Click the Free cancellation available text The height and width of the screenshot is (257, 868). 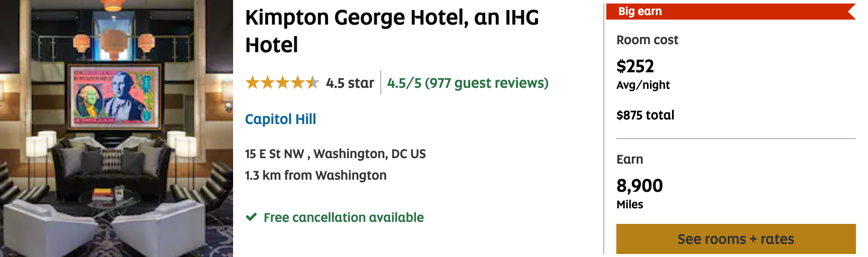click(344, 217)
